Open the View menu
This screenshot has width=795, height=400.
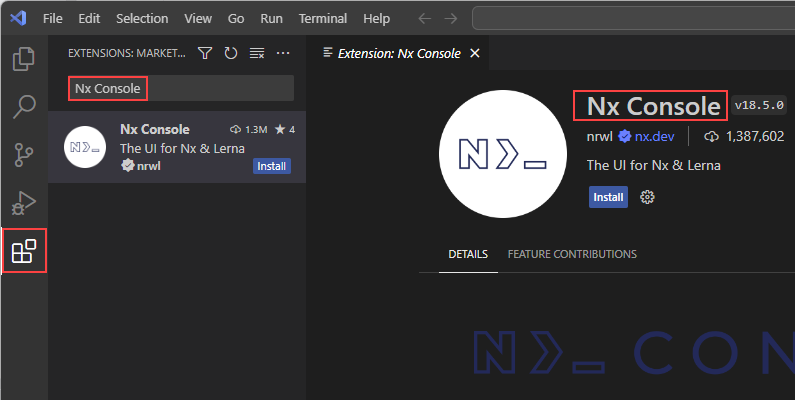[198, 19]
